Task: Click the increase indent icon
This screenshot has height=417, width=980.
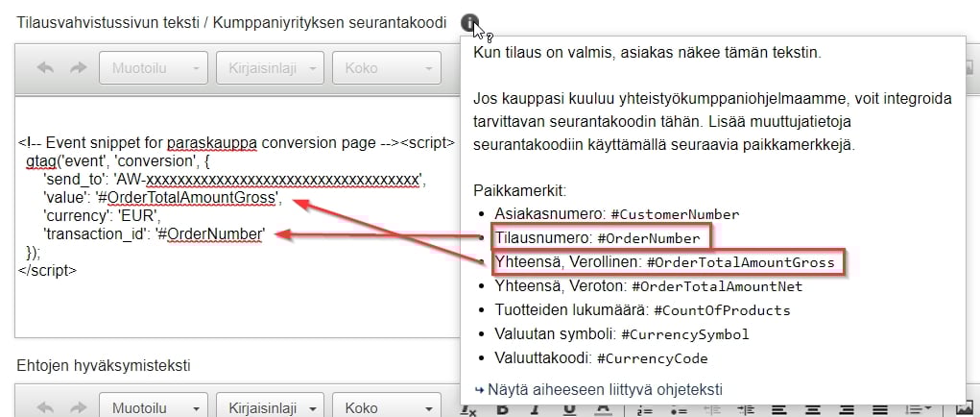Action: [x=746, y=410]
